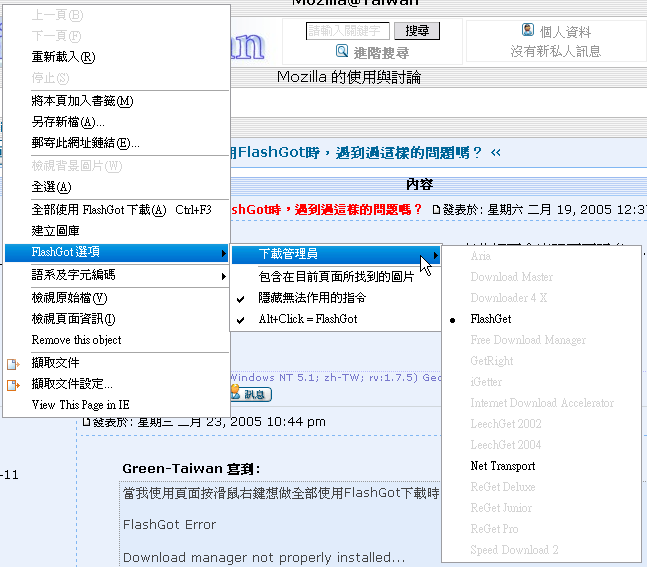Click 'Download manager not properly installed' line
647x567 pixels.
(264, 558)
